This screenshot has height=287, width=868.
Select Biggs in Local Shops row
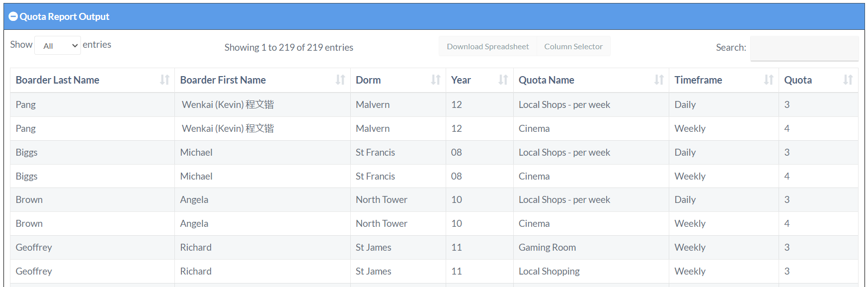[x=27, y=152]
